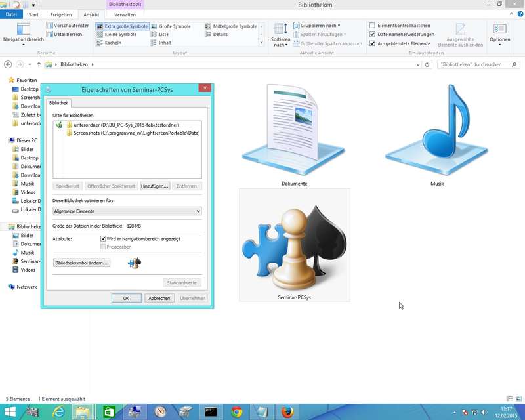Open Videos under Bibliotheken in tree
The height and width of the screenshot is (420, 525).
click(28, 270)
